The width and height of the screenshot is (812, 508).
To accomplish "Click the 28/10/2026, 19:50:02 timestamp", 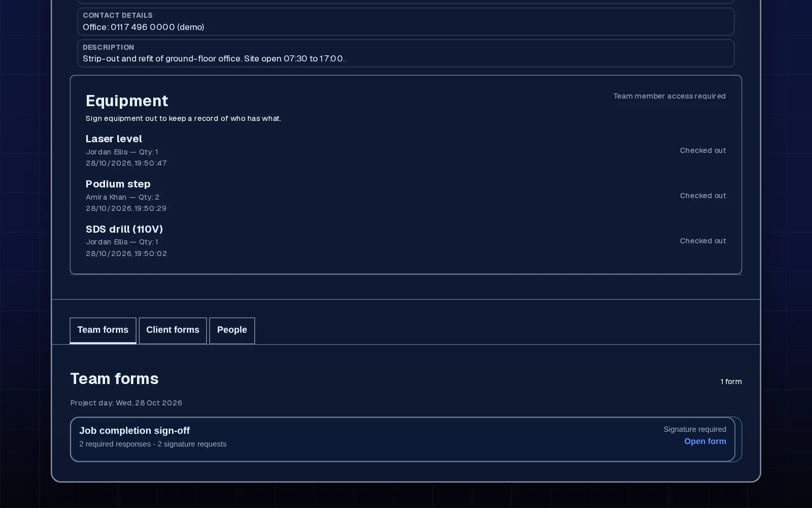I will pyautogui.click(x=126, y=253).
